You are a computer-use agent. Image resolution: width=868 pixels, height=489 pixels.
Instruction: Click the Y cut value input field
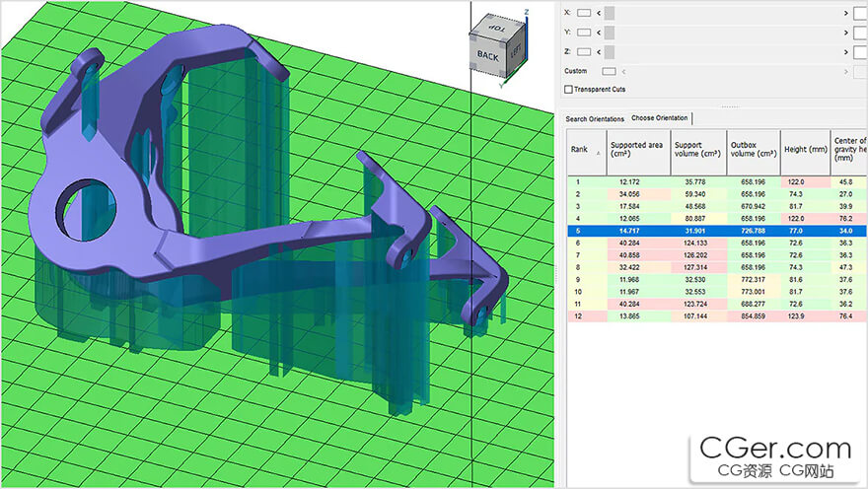tap(860, 33)
